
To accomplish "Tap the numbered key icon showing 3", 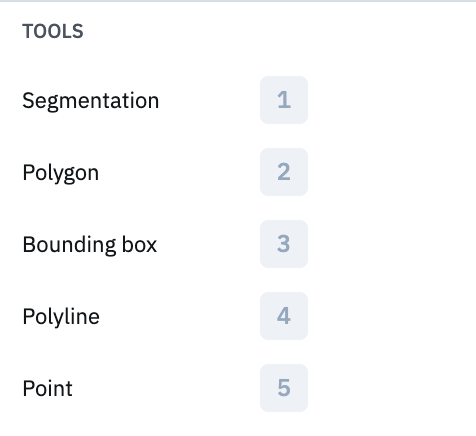I will click(x=284, y=244).
